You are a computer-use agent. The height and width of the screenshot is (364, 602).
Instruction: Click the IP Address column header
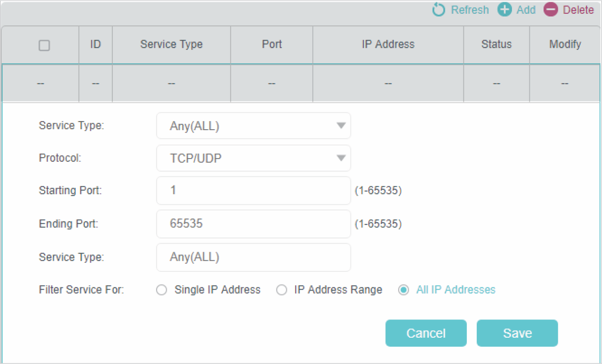pos(388,45)
